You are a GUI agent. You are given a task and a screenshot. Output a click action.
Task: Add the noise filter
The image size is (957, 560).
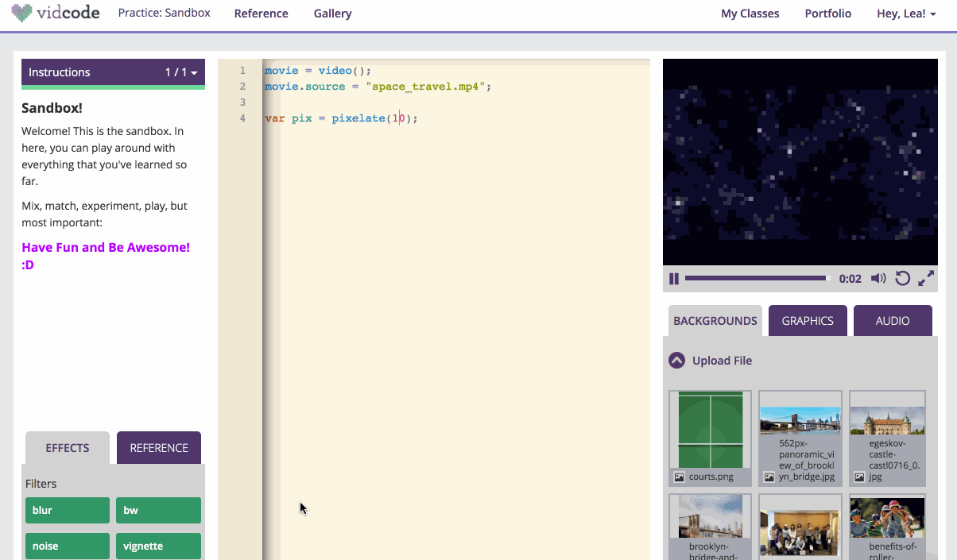68,546
